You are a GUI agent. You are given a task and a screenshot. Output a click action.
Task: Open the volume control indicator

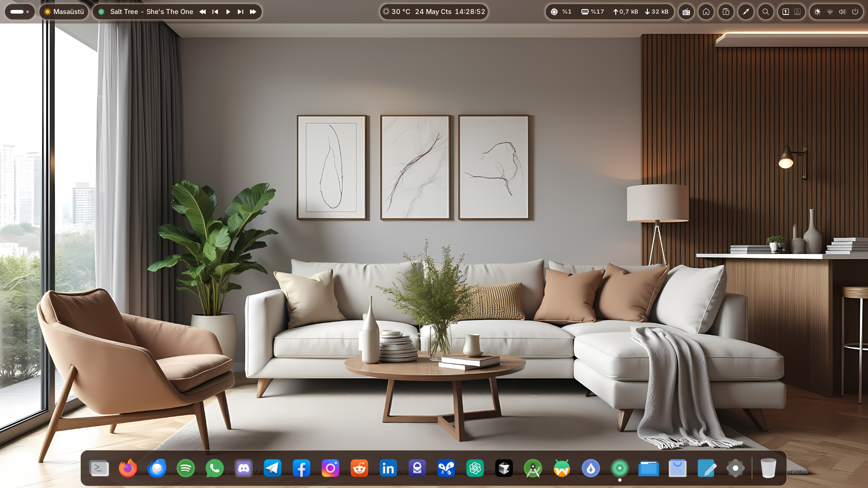[x=842, y=12]
